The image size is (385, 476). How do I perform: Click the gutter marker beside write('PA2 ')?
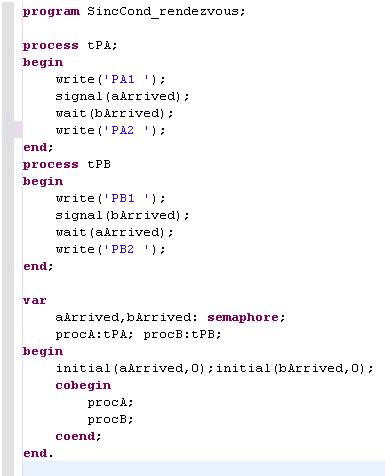[x=18, y=130]
